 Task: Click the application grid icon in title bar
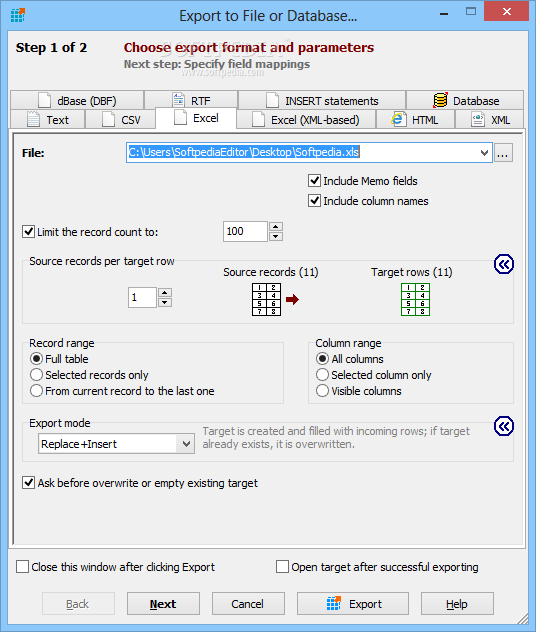18,15
